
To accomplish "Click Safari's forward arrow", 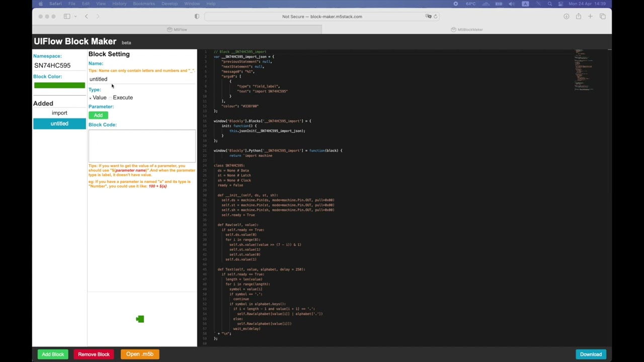I will click(x=98, y=16).
